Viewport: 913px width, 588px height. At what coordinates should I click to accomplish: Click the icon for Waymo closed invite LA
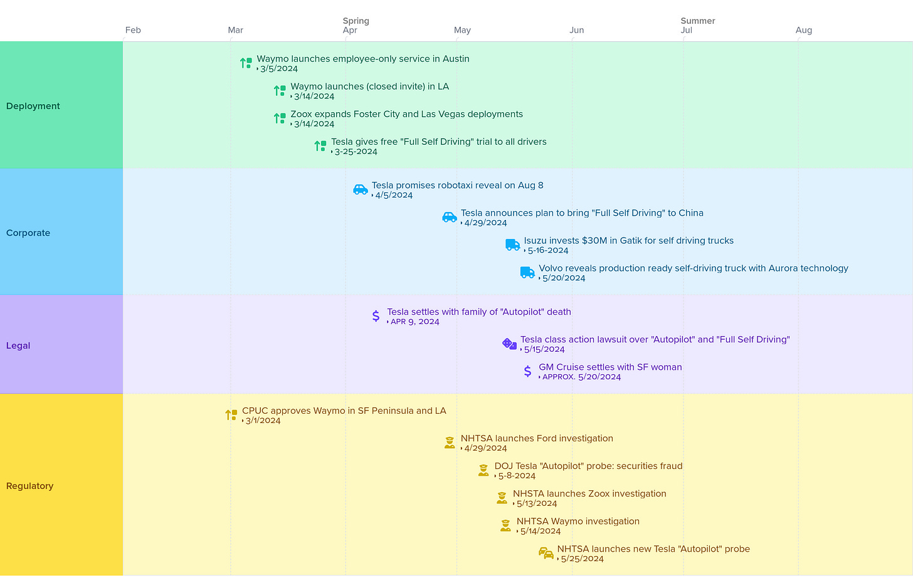pos(280,91)
